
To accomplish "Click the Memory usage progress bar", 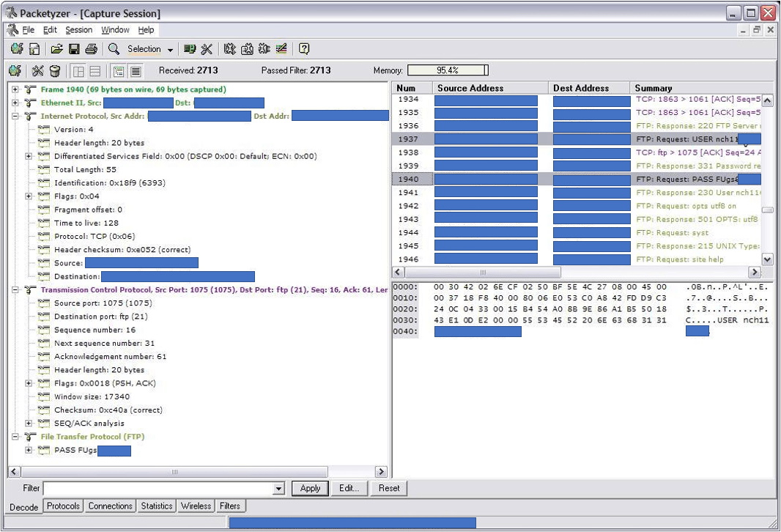I will [448, 70].
